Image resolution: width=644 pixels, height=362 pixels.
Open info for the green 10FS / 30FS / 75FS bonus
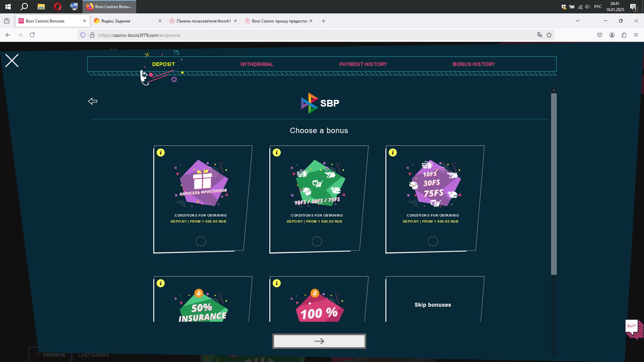pos(277,153)
